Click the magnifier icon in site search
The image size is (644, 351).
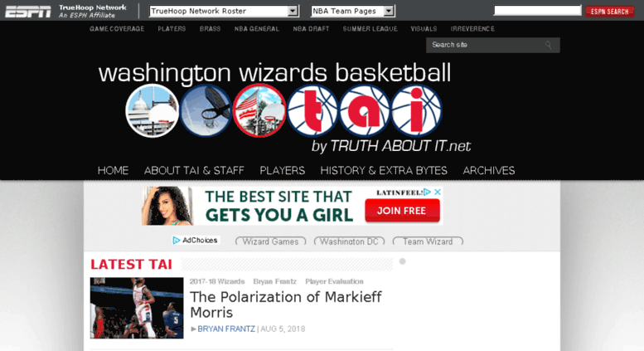point(549,45)
